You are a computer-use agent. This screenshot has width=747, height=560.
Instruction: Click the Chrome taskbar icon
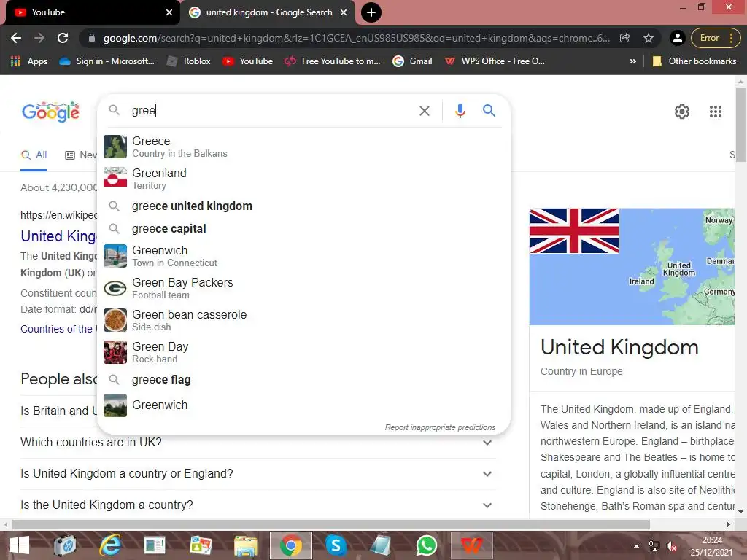click(290, 545)
